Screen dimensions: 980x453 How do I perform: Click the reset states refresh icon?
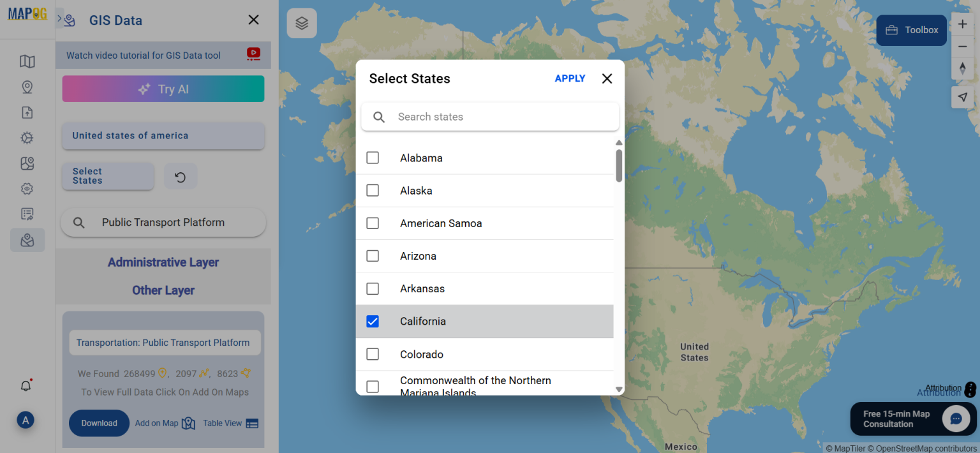[x=181, y=177]
